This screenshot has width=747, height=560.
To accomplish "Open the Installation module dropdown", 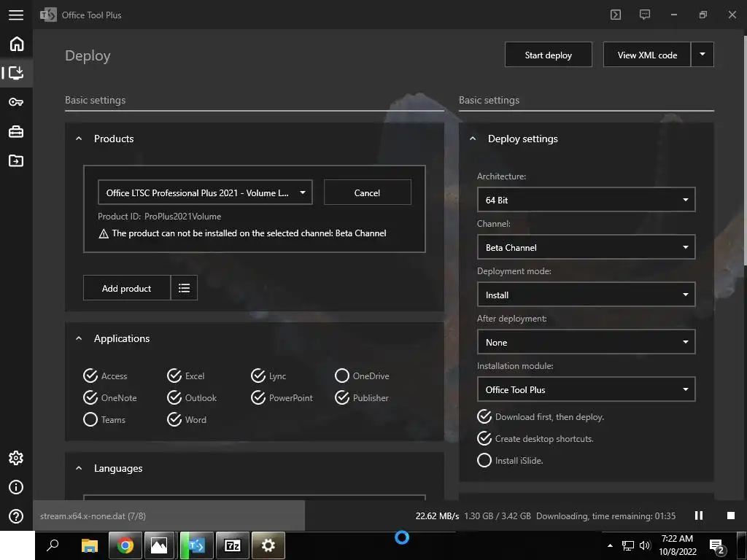I will tap(586, 389).
